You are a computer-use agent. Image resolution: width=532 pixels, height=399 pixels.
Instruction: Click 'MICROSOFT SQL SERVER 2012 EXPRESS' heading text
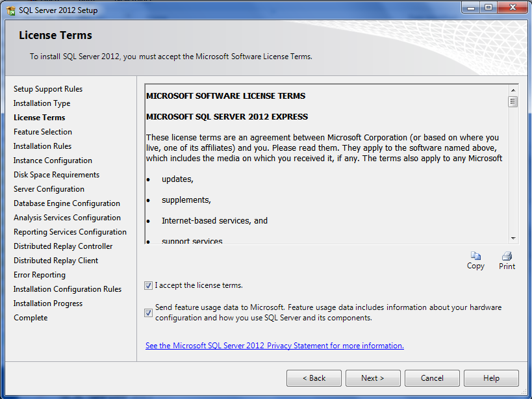(x=227, y=117)
